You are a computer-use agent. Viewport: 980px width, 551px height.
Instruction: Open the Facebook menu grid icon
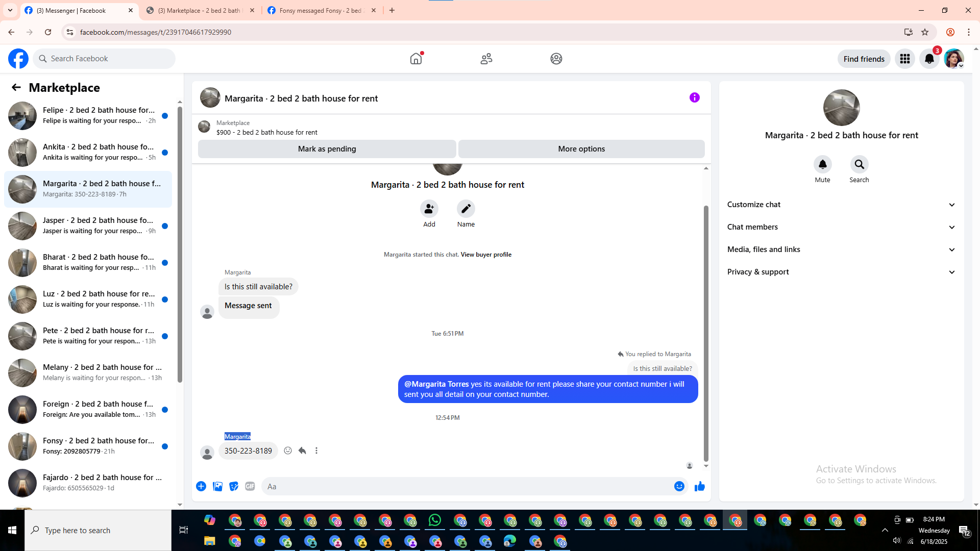click(905, 59)
